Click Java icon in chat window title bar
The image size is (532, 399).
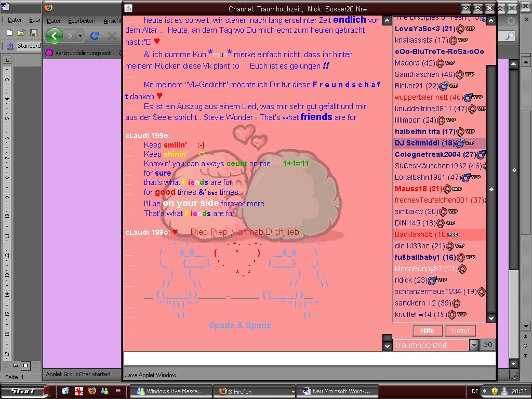128,8
